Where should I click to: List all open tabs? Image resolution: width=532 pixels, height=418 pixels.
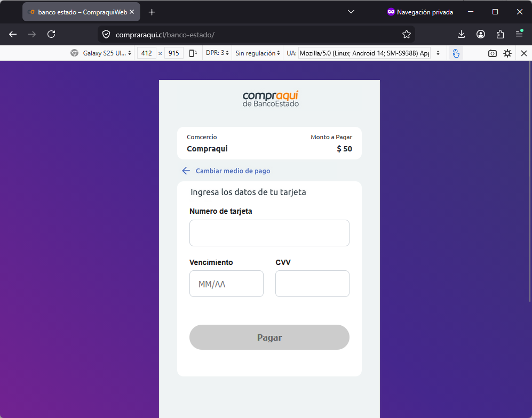pyautogui.click(x=351, y=12)
